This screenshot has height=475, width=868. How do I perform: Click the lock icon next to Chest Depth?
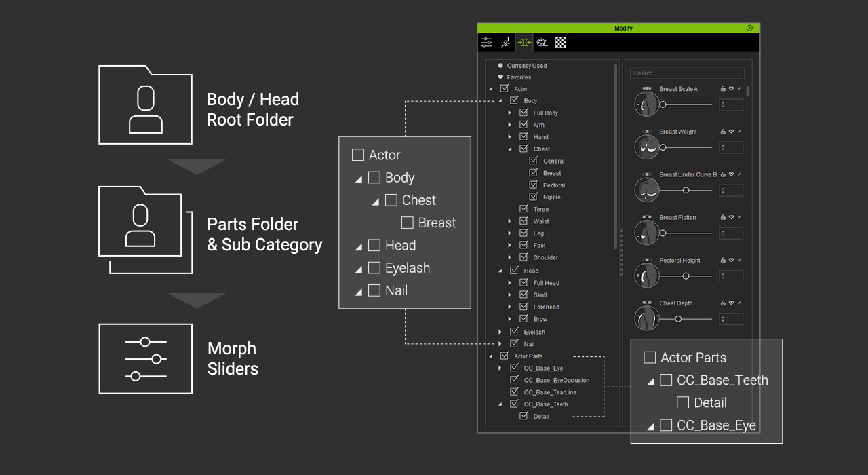tap(723, 303)
